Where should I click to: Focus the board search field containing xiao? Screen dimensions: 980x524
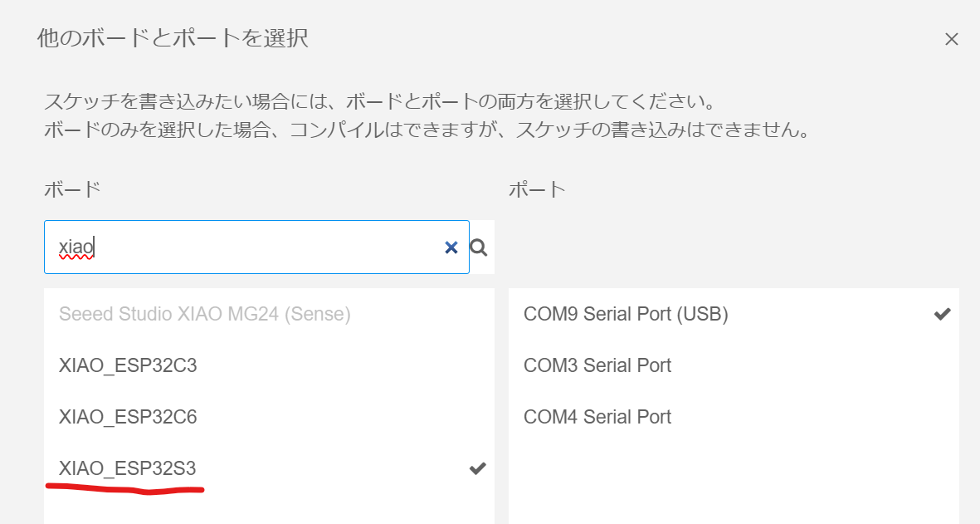click(256, 247)
